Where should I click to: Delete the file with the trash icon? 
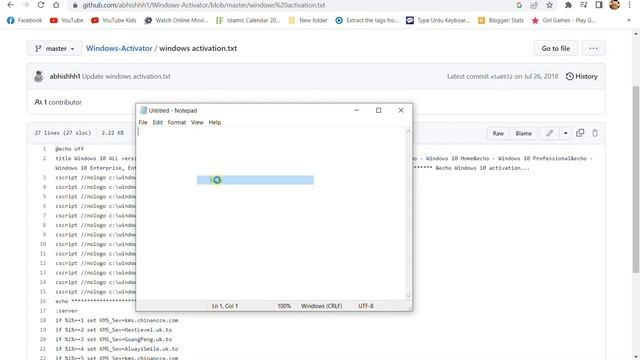pos(595,133)
